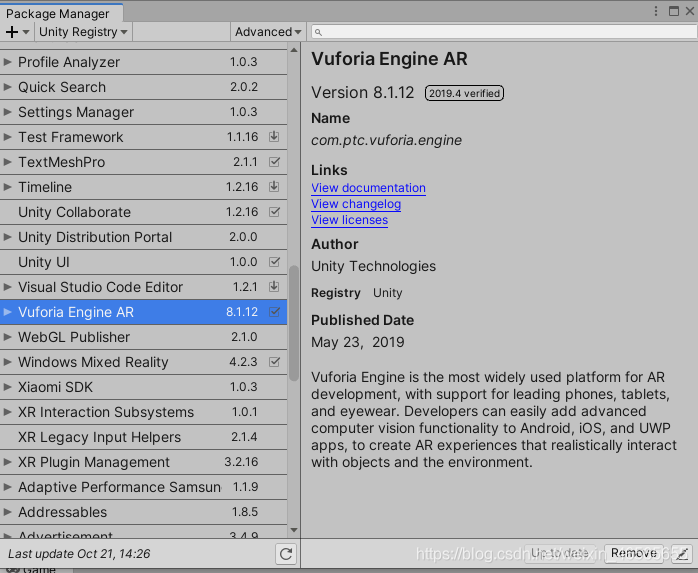Expand the Quick Search package arrow
The image size is (698, 573).
tap(7, 86)
